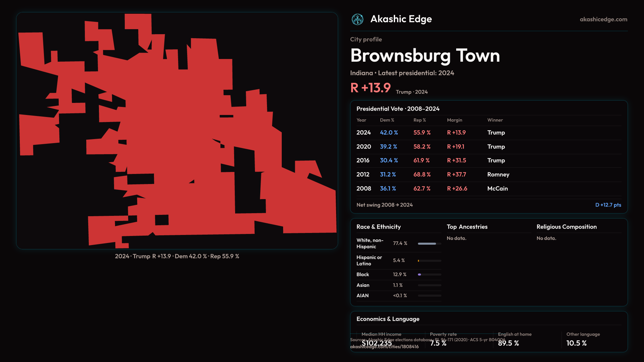Click the map caption below the map
The width and height of the screenshot is (644, 362).
(x=177, y=256)
